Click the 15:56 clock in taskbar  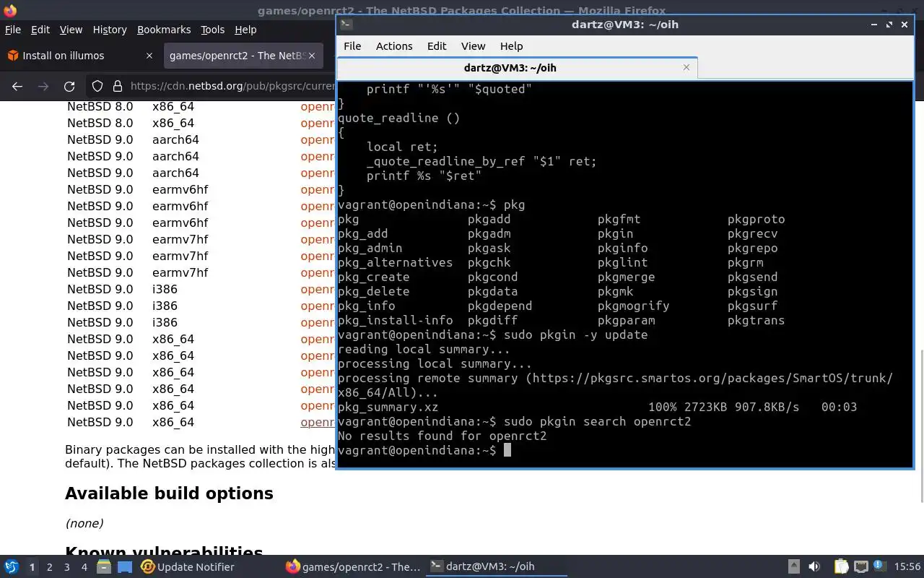point(907,567)
